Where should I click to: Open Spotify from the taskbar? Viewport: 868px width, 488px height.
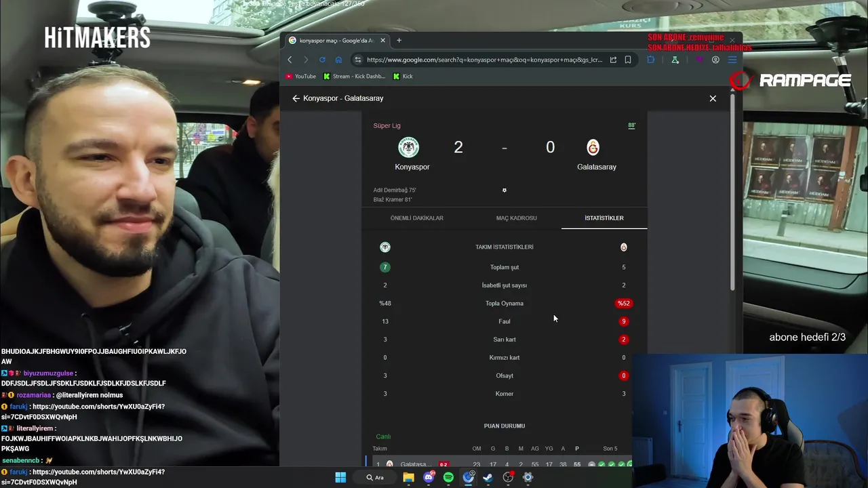[x=448, y=477]
